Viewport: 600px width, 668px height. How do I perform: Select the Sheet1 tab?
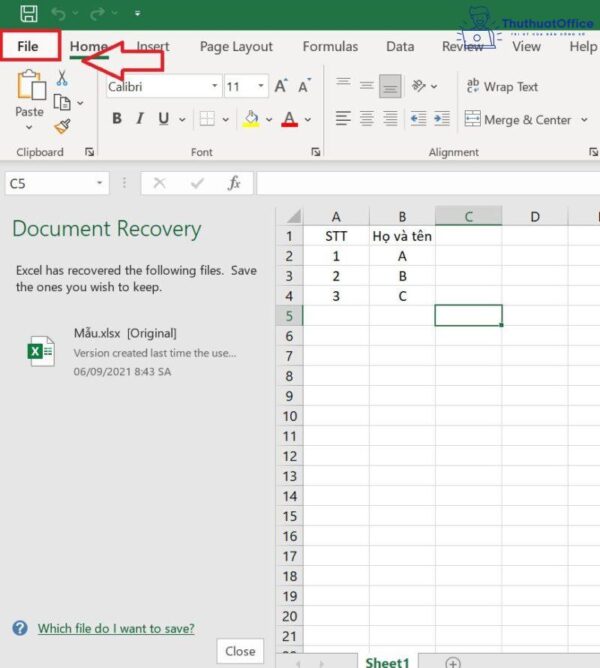click(387, 662)
